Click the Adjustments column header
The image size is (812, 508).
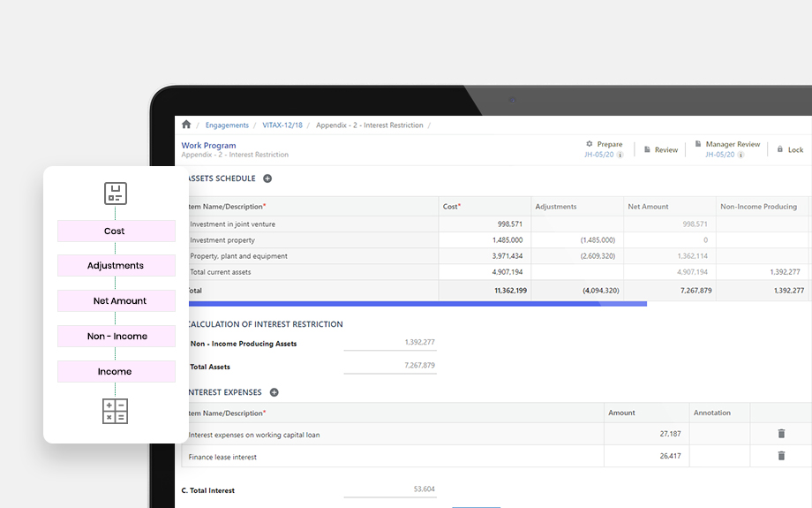(577, 207)
